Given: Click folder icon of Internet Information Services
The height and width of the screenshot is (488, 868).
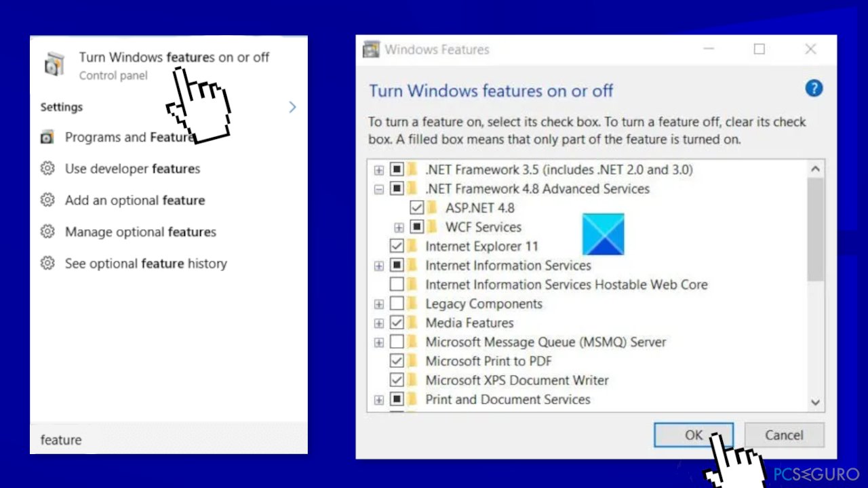Looking at the screenshot, I should coord(412,265).
